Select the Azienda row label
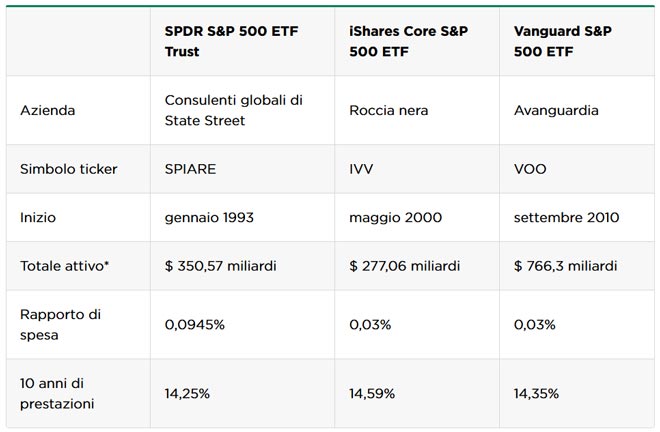Screen dimensions: 660x432 [x=48, y=110]
